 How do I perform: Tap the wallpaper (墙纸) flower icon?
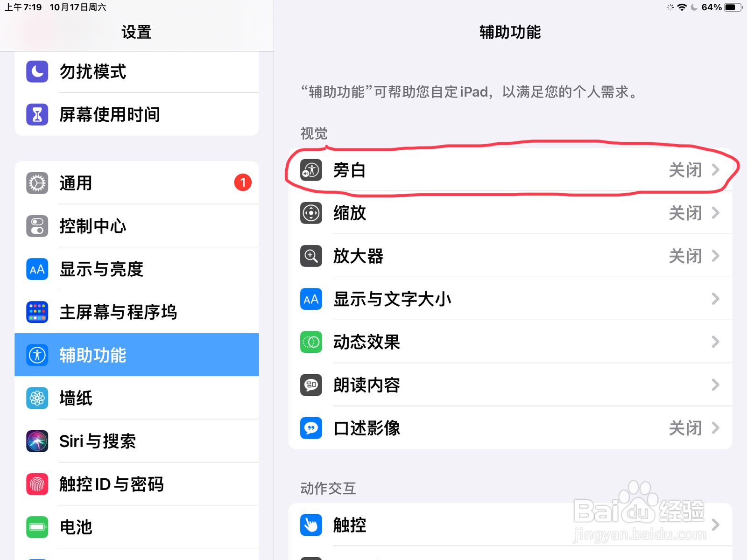coord(37,398)
